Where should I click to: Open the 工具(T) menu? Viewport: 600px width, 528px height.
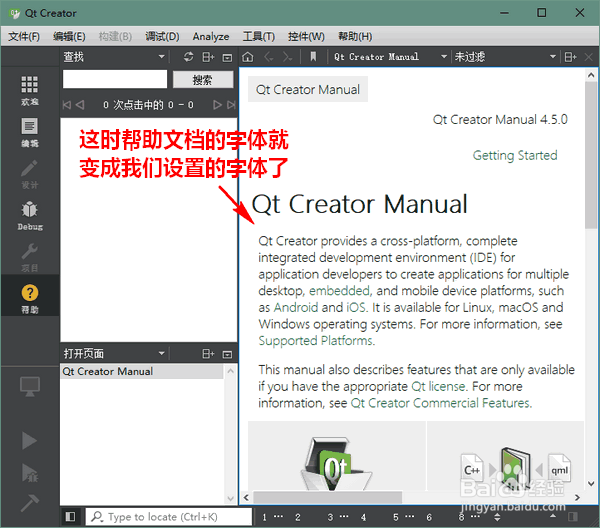tap(259, 36)
